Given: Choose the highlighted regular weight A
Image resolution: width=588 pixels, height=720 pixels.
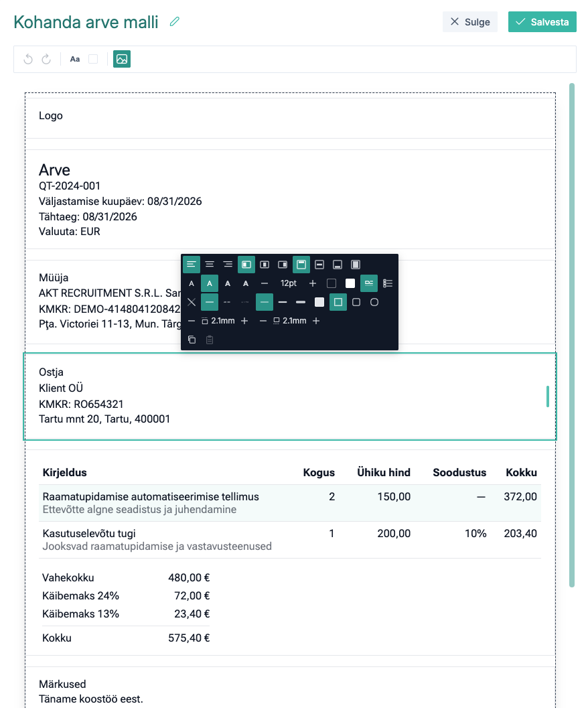Looking at the screenshot, I should tap(210, 283).
